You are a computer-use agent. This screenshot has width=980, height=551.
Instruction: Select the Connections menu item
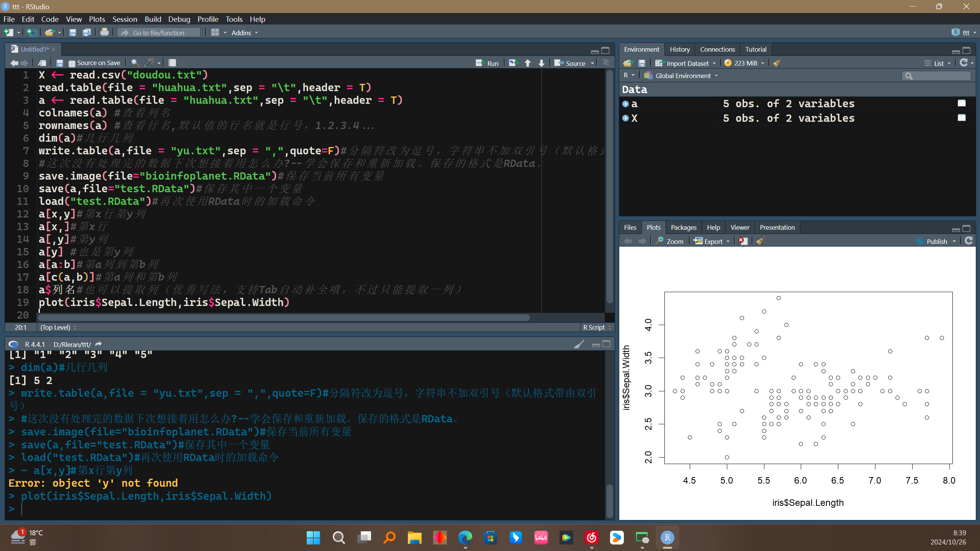[x=717, y=49]
